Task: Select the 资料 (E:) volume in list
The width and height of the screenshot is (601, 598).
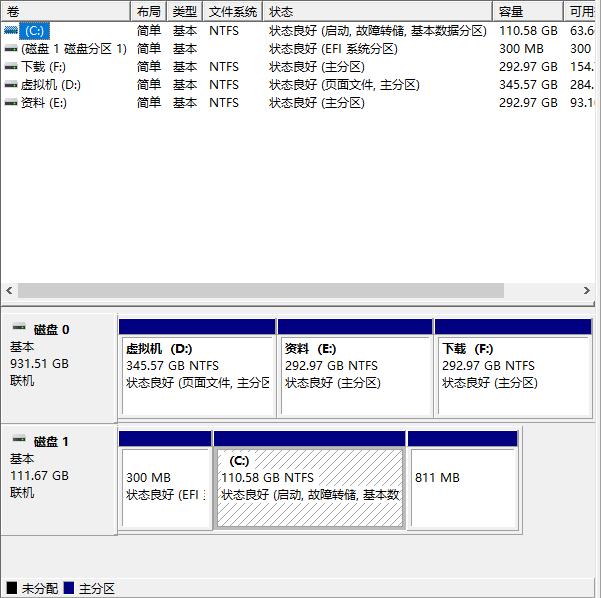Action: point(299,103)
